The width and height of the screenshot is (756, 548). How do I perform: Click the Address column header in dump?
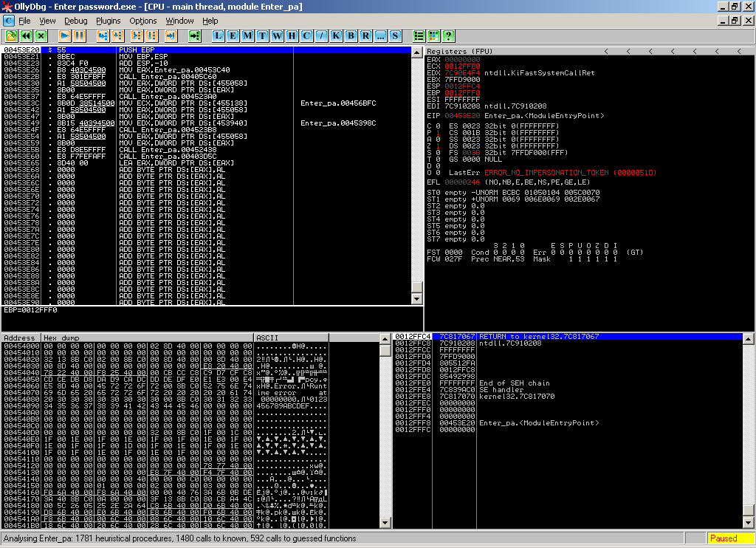click(21, 338)
